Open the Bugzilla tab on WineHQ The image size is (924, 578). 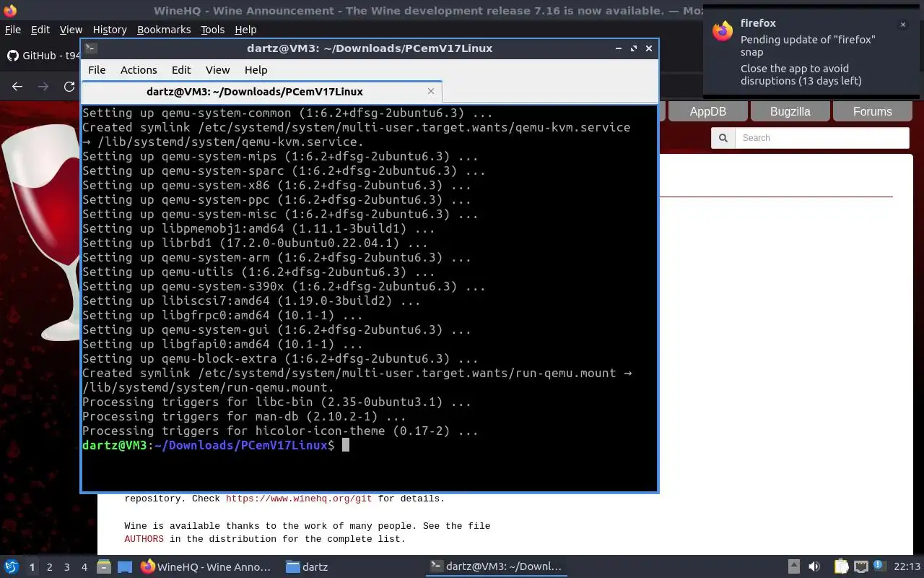pos(790,111)
